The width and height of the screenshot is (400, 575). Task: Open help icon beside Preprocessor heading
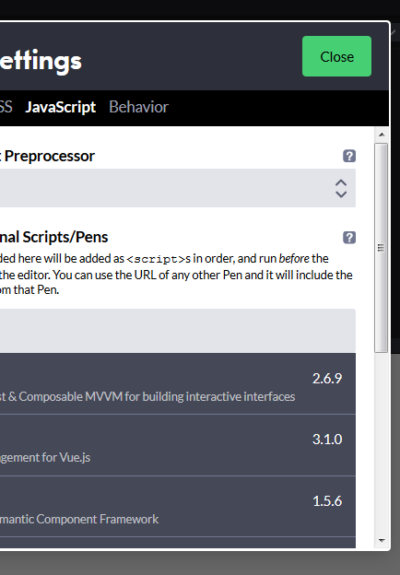tap(349, 156)
